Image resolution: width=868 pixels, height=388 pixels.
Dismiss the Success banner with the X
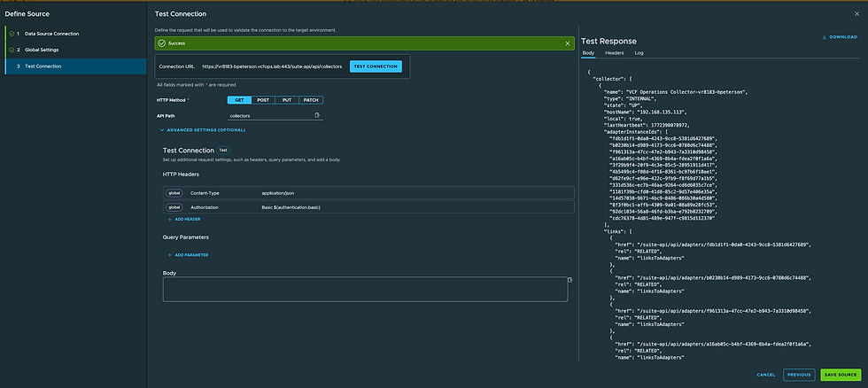click(x=569, y=43)
